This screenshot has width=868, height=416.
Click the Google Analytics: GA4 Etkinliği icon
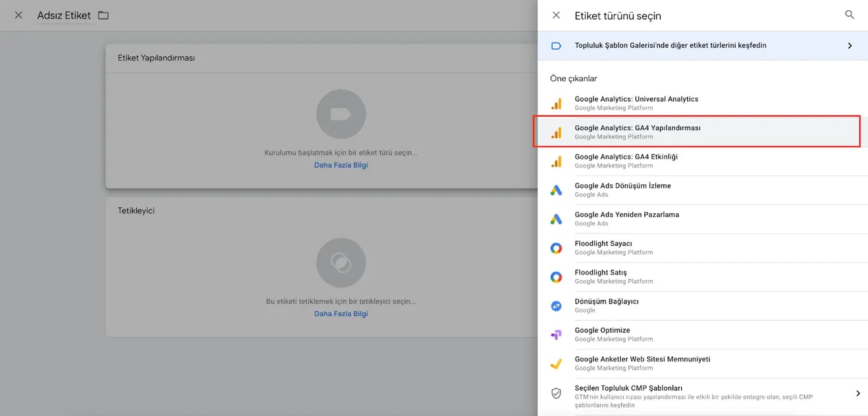pyautogui.click(x=557, y=161)
